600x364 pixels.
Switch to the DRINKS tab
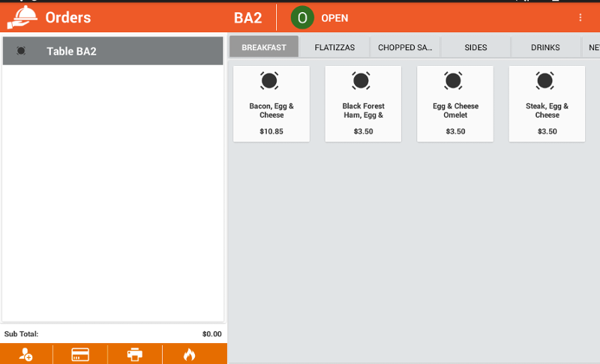pyautogui.click(x=546, y=47)
